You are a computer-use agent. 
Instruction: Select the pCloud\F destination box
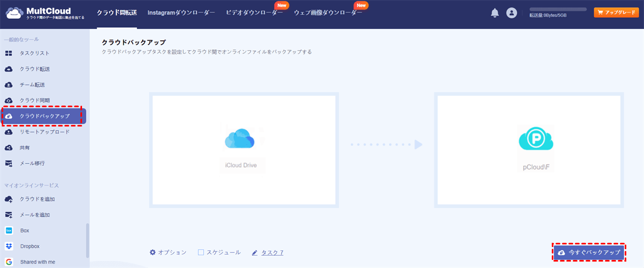(x=529, y=150)
